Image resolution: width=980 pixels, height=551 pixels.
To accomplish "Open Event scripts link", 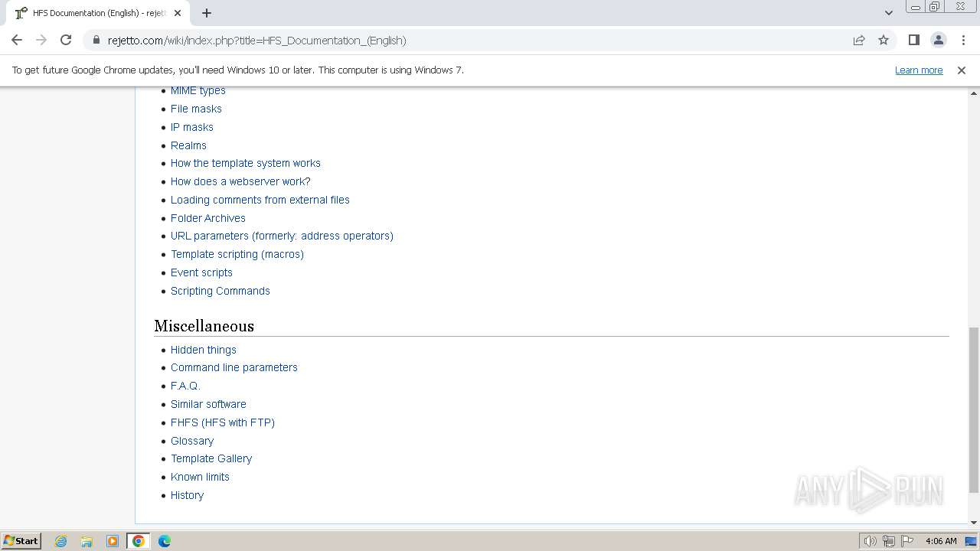I will [x=201, y=272].
